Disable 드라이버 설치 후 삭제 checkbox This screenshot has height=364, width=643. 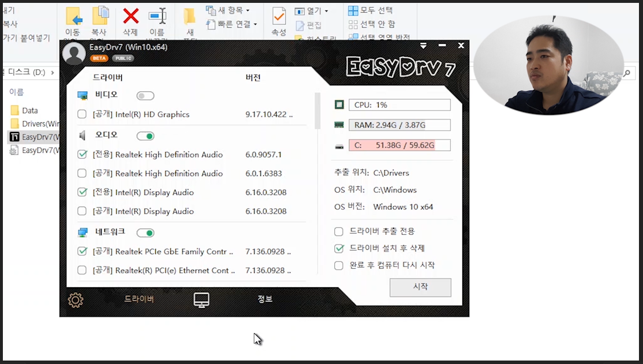click(339, 249)
